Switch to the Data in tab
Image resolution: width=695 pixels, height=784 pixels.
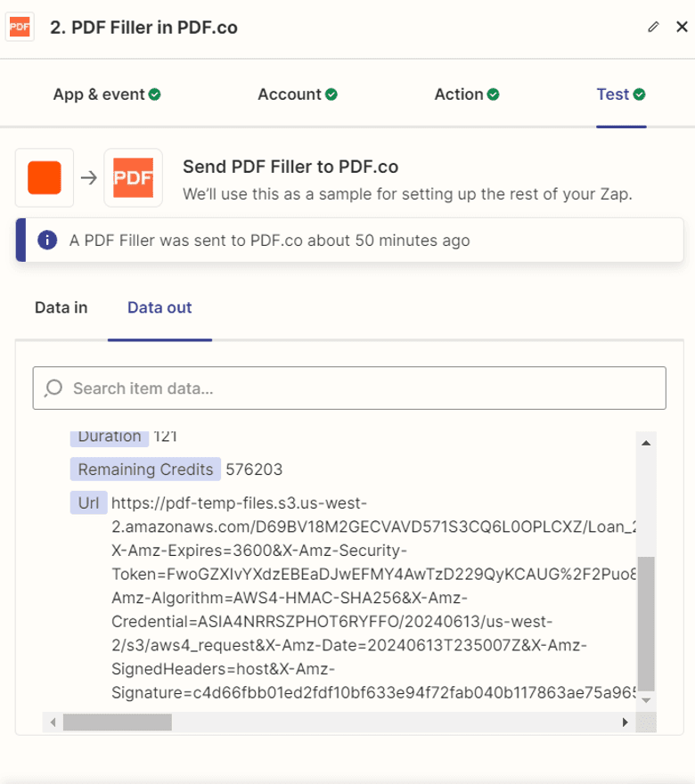[x=59, y=307]
